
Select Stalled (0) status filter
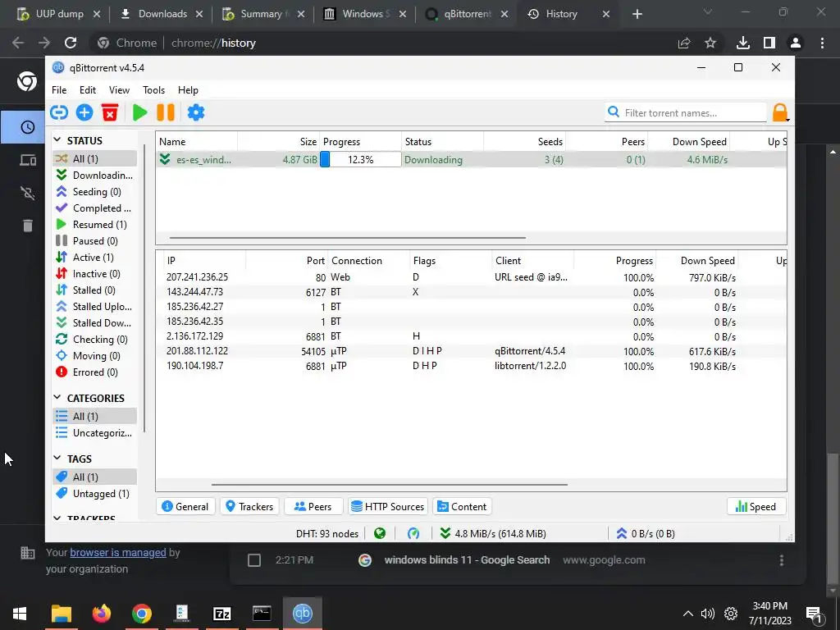pos(94,290)
